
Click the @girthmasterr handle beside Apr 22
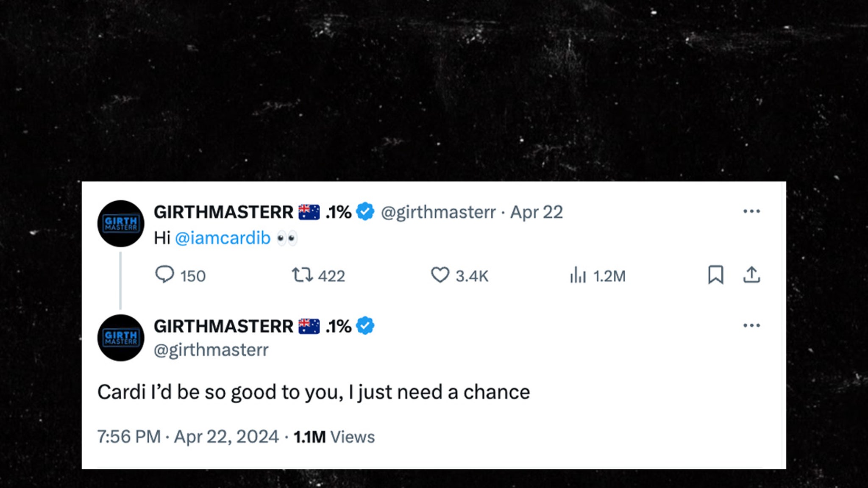[438, 212]
